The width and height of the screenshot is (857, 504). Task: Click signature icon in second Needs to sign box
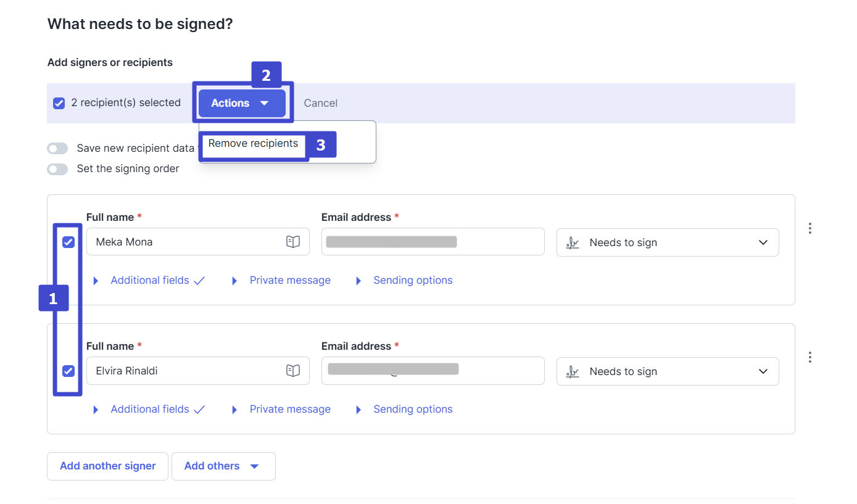point(573,372)
